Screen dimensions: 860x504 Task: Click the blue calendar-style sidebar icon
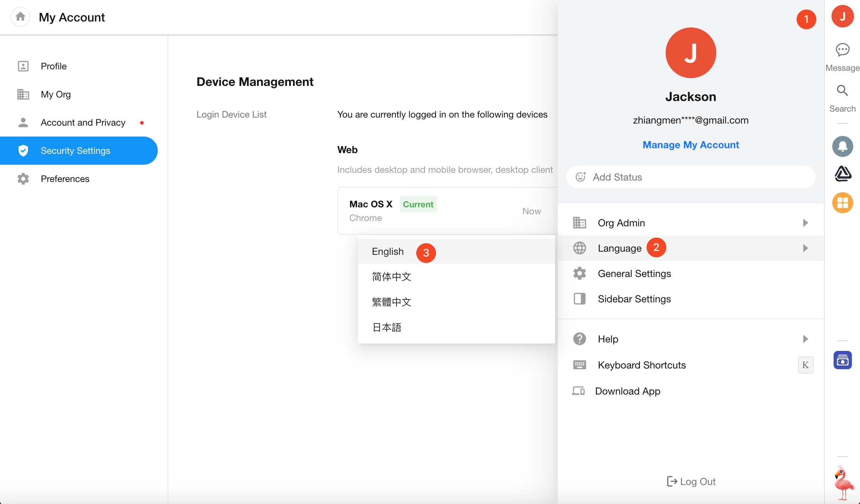point(842,360)
